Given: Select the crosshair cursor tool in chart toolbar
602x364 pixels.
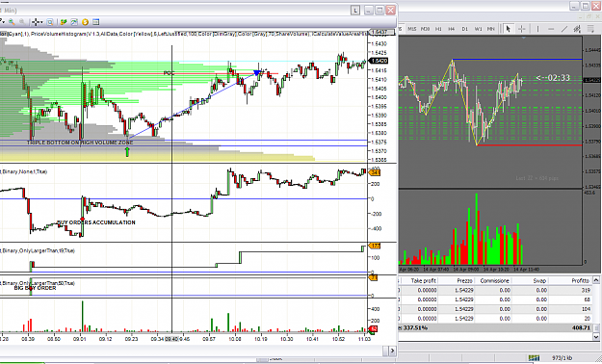Looking at the screenshot, I should point(36,22).
